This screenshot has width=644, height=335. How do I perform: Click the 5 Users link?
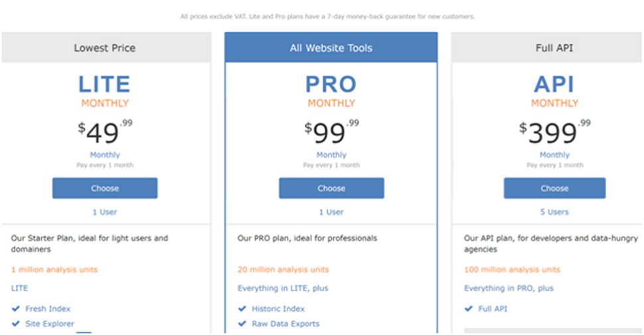click(x=554, y=212)
